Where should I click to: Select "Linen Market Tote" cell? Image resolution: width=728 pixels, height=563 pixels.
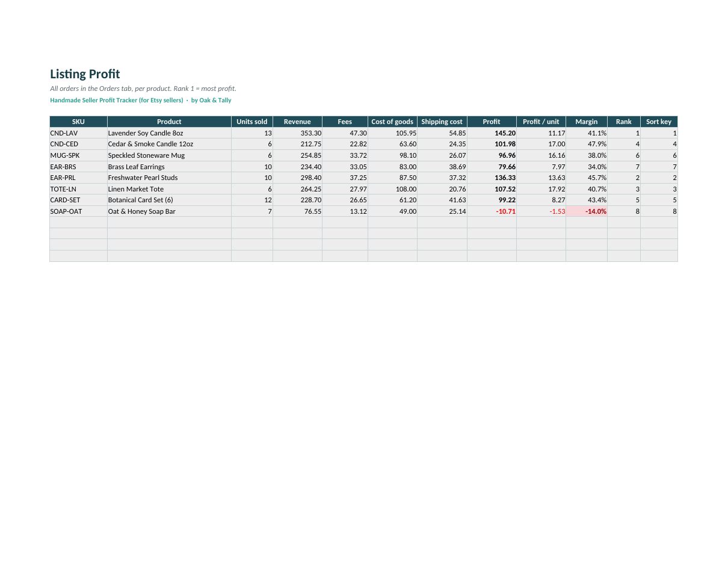169,189
